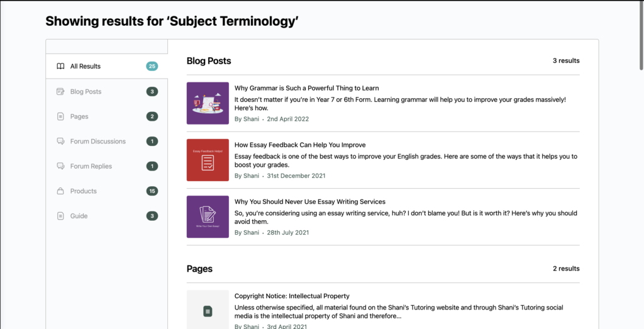Click the red Essay Feedback thumbnail

point(208,160)
